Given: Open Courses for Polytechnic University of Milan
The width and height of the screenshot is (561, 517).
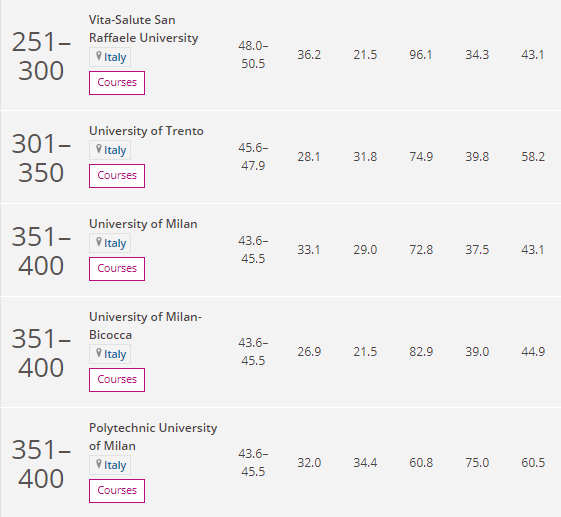Looking at the screenshot, I should point(117,491).
